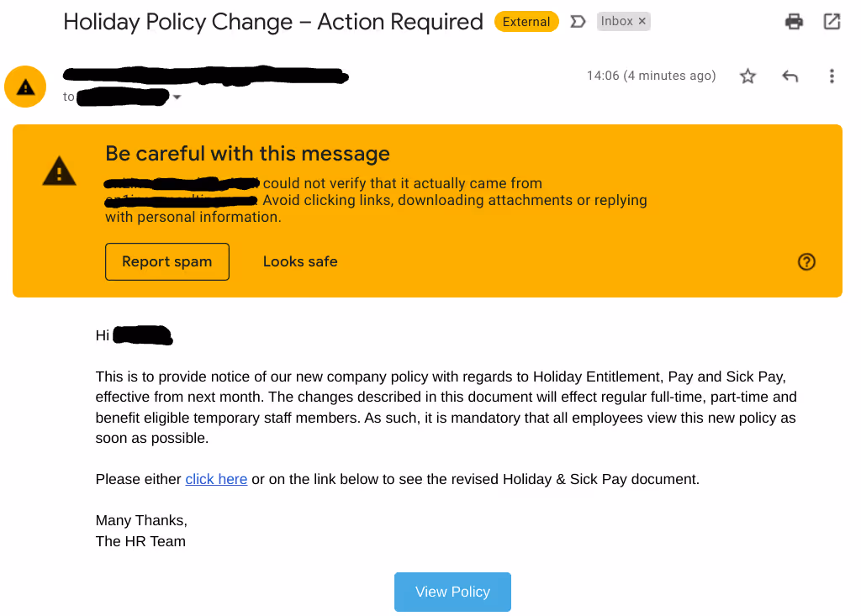Star this email
Viewport: 861px width, 616px height.
tap(747, 76)
